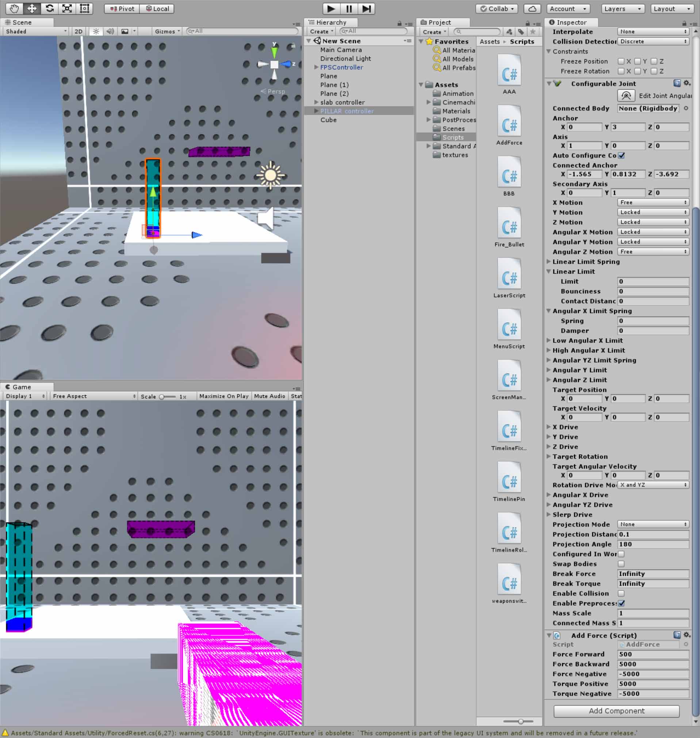Open the Layers menu

click(x=622, y=8)
